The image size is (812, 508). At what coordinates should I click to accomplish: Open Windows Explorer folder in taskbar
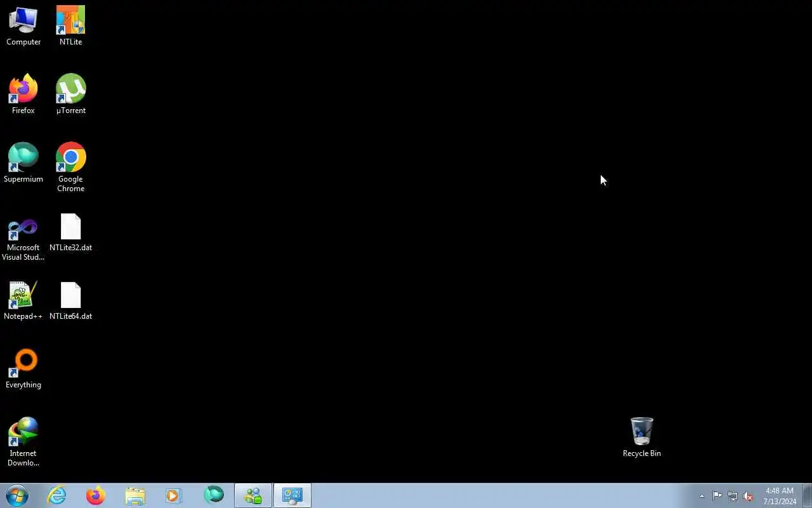pyautogui.click(x=135, y=495)
